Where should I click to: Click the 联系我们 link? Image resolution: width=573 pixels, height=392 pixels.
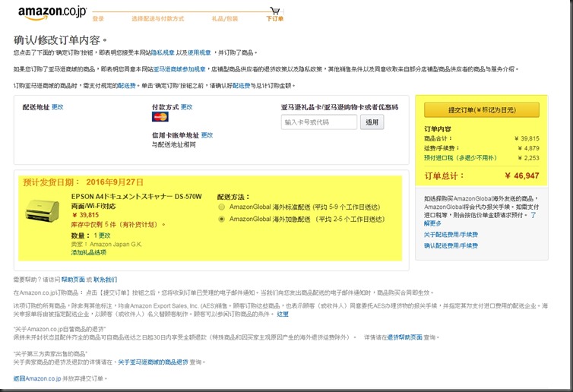pos(106,280)
